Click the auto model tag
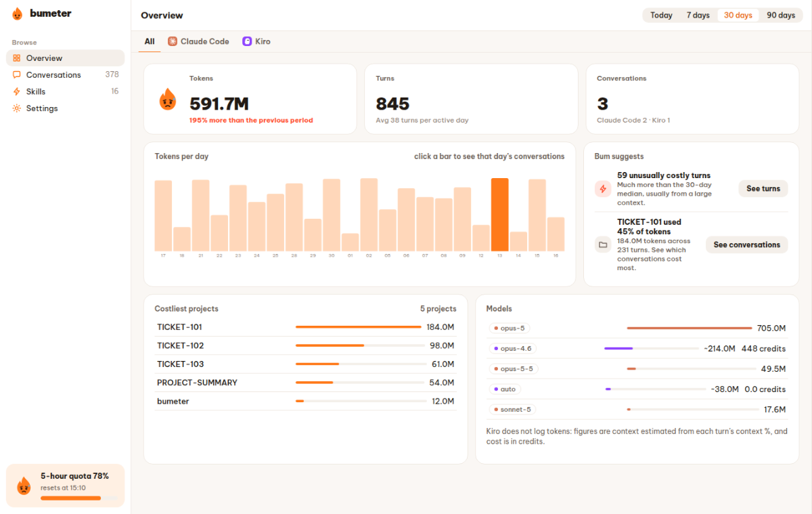The width and height of the screenshot is (812, 514). [505, 389]
